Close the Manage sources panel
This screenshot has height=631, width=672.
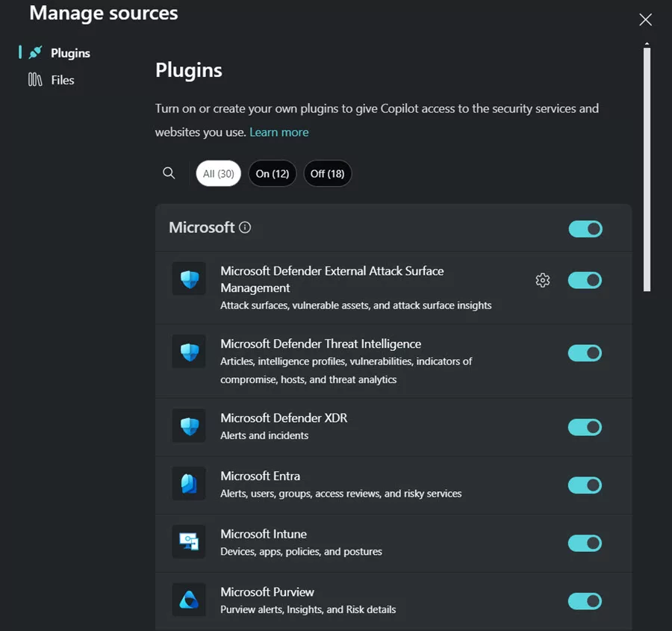(x=645, y=19)
